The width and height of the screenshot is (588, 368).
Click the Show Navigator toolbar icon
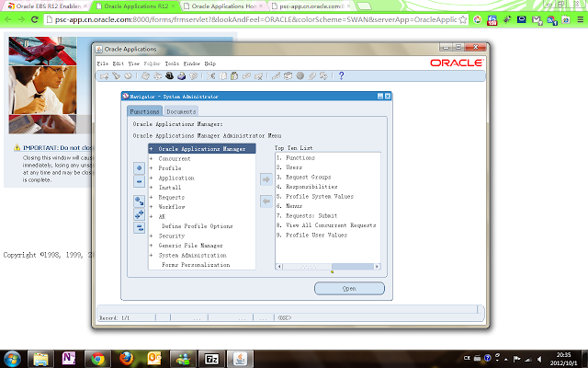[x=129, y=75]
